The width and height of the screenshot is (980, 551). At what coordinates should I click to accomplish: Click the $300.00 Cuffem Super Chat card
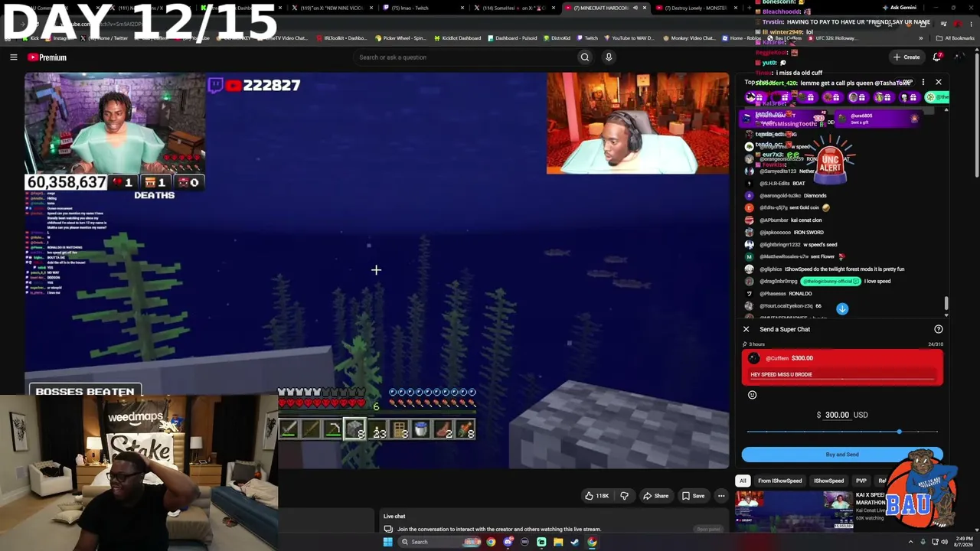point(842,367)
